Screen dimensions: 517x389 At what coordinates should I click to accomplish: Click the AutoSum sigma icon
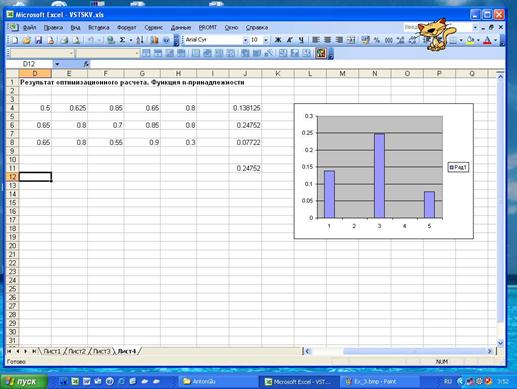coord(122,40)
